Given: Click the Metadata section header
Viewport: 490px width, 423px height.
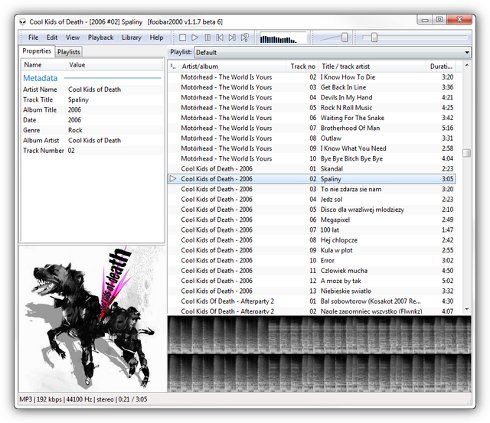Looking at the screenshot, I should point(40,78).
